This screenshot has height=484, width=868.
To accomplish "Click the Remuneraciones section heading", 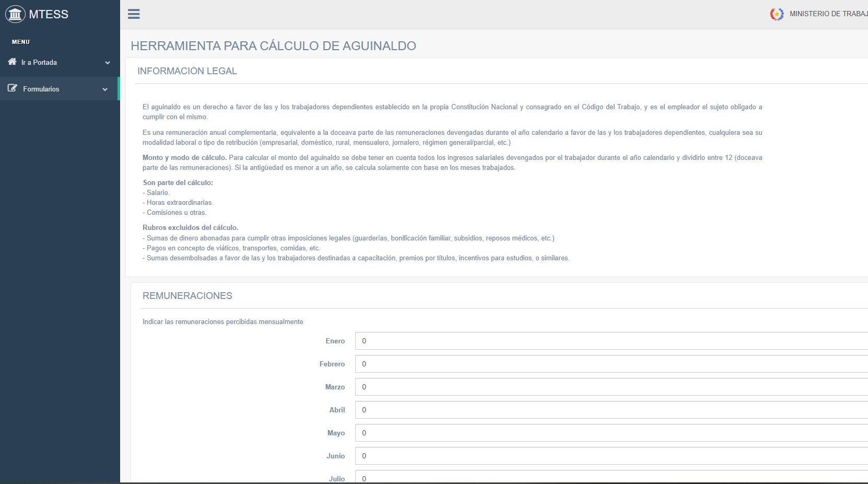I will [187, 296].
